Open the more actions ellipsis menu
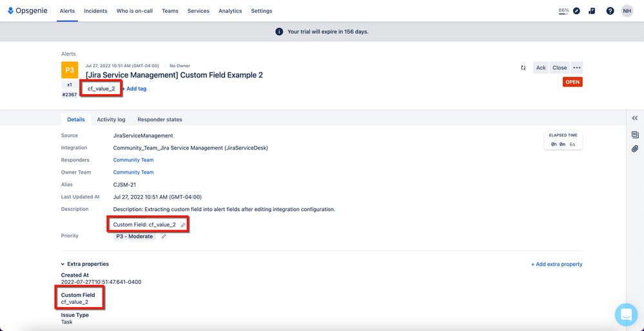Screen dimensions: 644x331 pyautogui.click(x=577, y=68)
